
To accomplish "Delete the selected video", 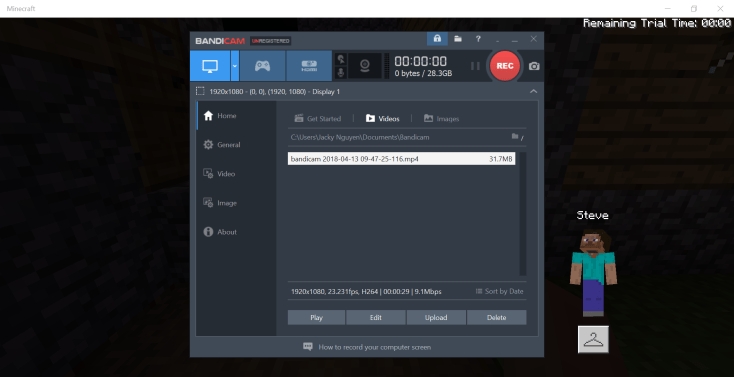I will point(497,318).
